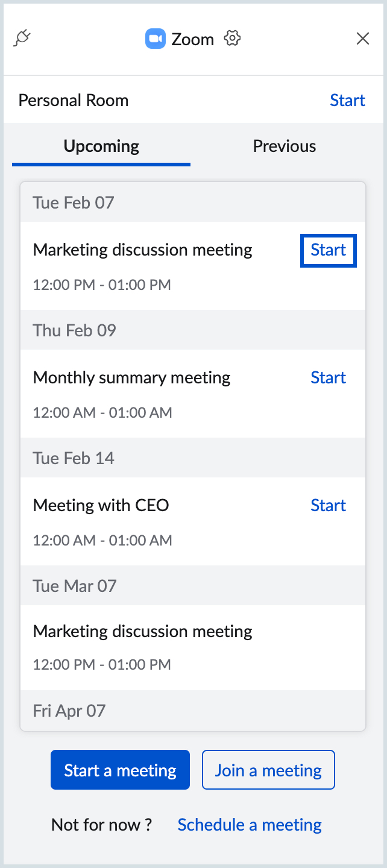
Task: Switch to the Previous tab
Action: pos(284,145)
